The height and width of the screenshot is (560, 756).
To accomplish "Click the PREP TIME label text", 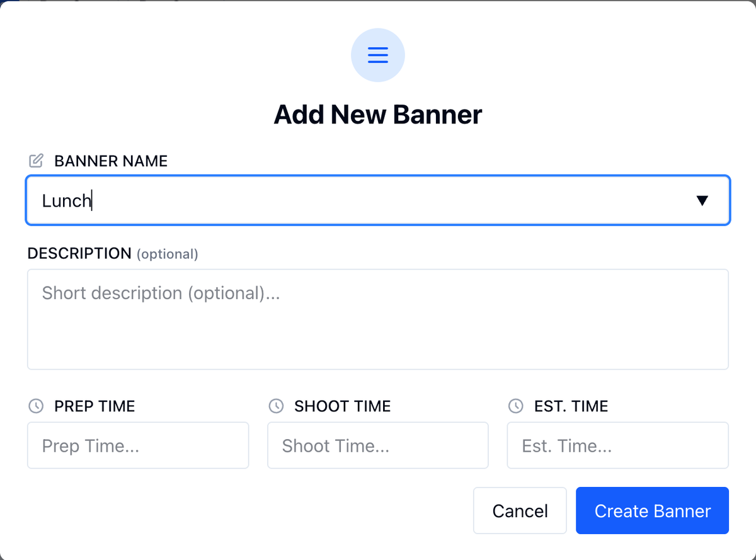I will pos(94,406).
